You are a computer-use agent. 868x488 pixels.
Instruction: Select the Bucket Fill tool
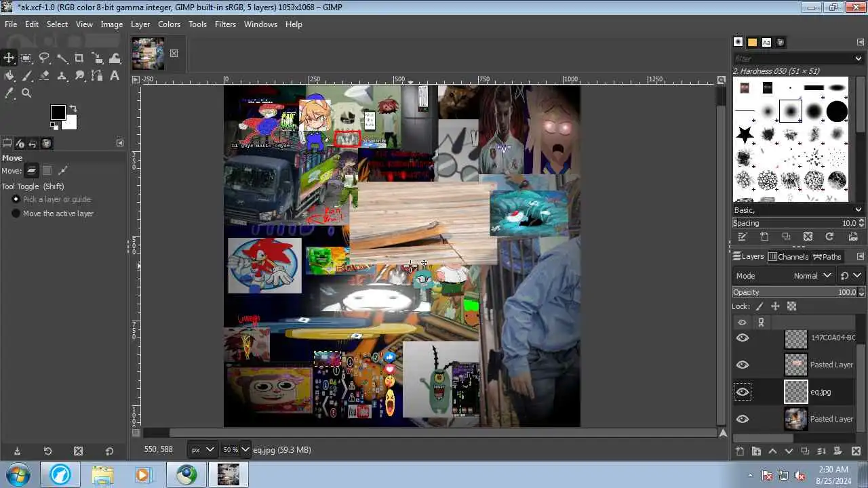point(9,76)
